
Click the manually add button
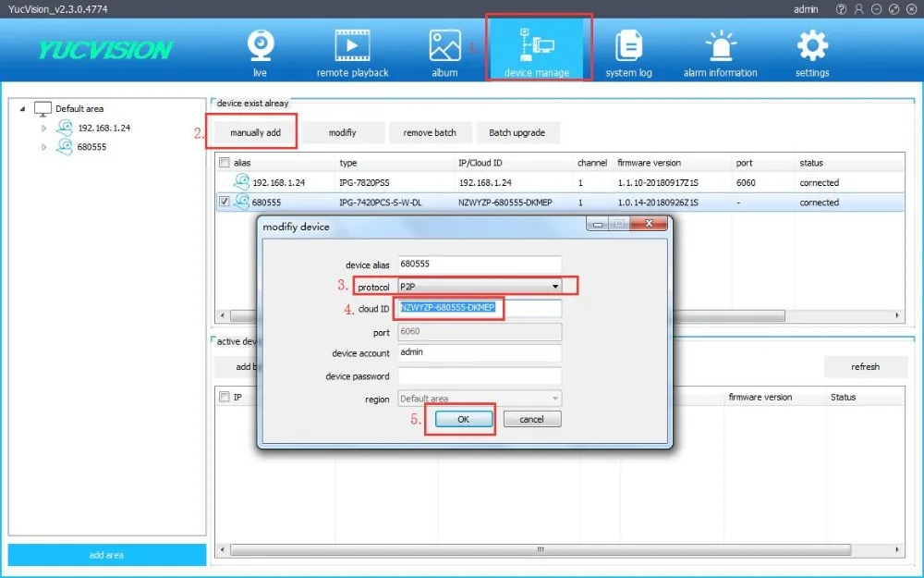[255, 132]
